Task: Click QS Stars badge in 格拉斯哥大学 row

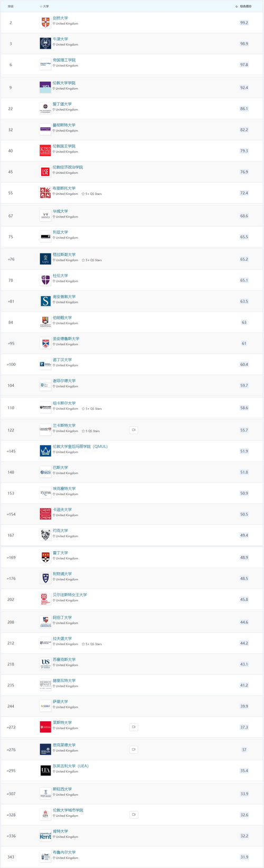Action: [91, 260]
